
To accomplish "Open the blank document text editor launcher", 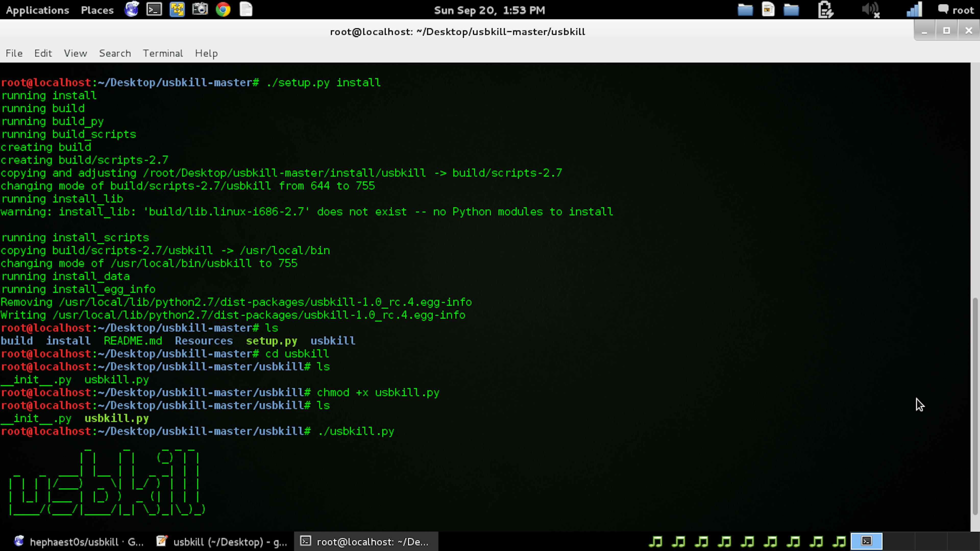I will (246, 9).
